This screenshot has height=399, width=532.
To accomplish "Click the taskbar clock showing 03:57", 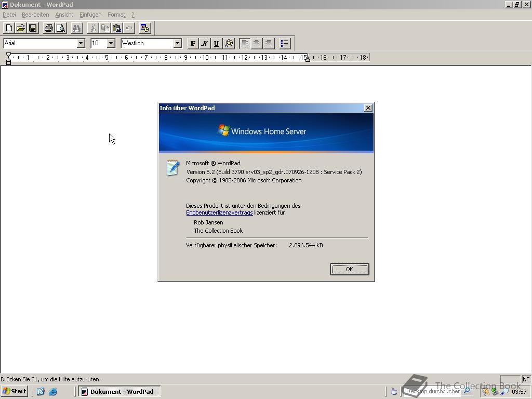I will (519, 392).
